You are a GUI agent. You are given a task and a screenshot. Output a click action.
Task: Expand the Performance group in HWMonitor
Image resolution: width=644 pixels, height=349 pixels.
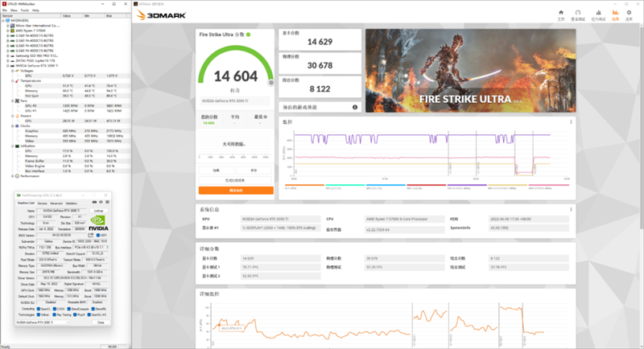pos(12,176)
